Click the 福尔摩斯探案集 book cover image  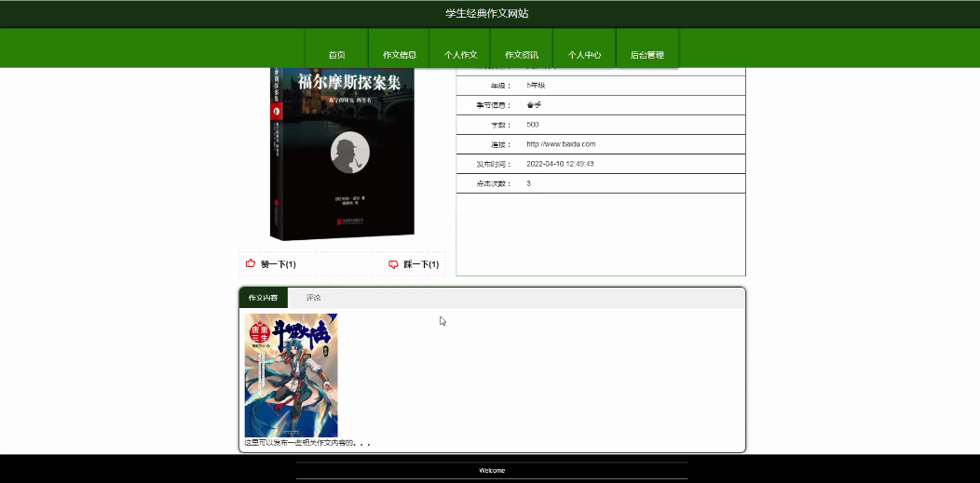coord(343,153)
